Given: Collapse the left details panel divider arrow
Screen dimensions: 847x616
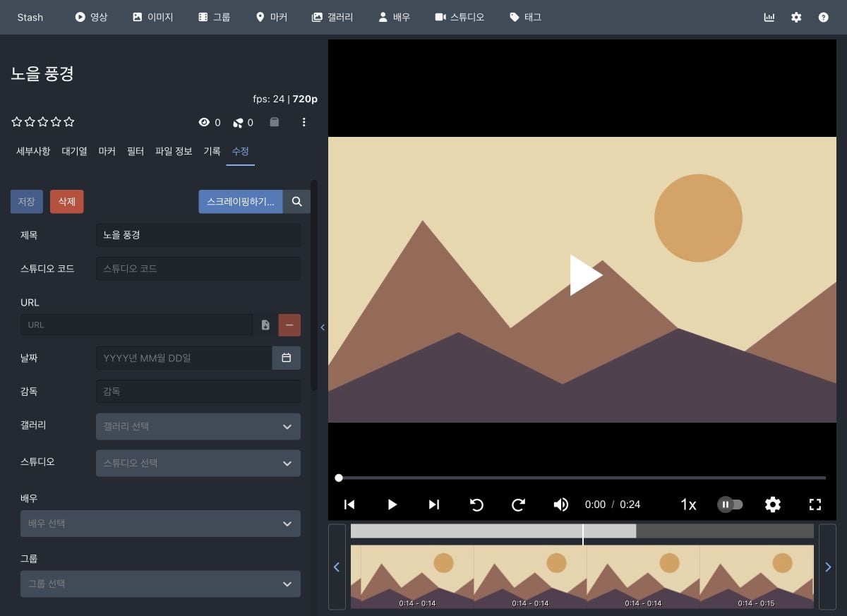Looking at the screenshot, I should tap(323, 327).
